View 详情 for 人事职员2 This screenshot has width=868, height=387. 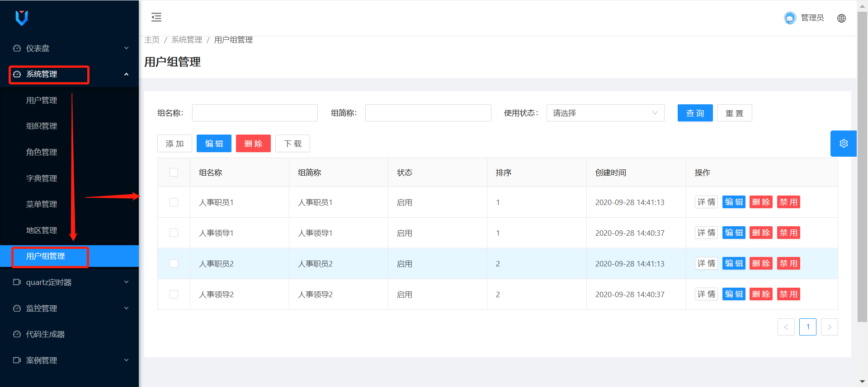point(706,263)
